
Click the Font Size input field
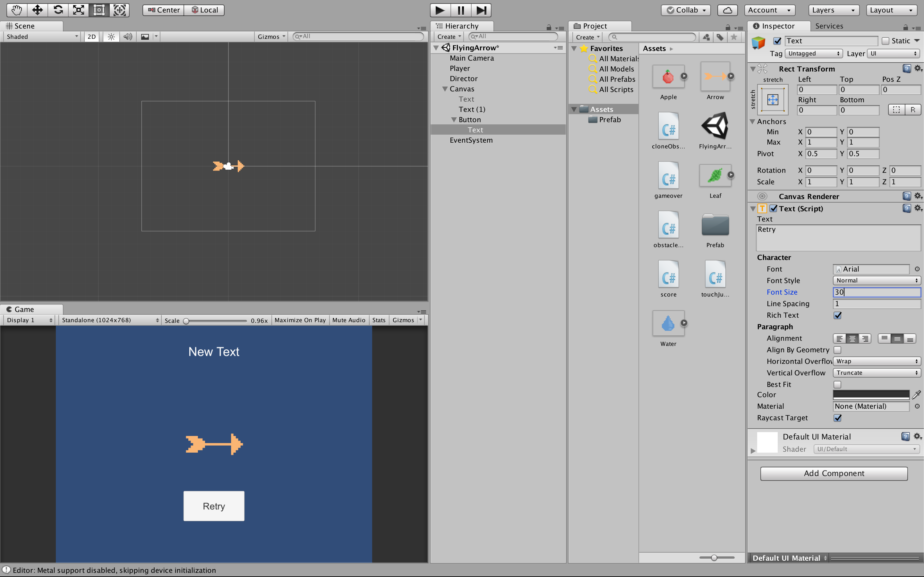pos(876,292)
